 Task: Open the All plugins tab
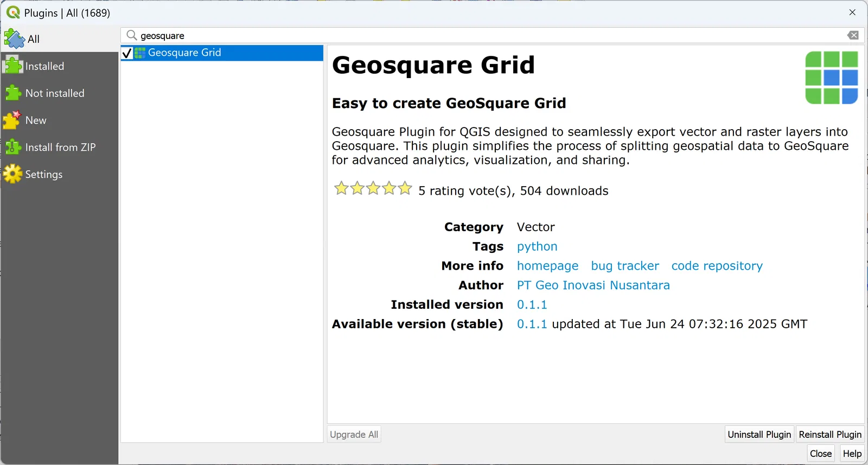(59, 39)
